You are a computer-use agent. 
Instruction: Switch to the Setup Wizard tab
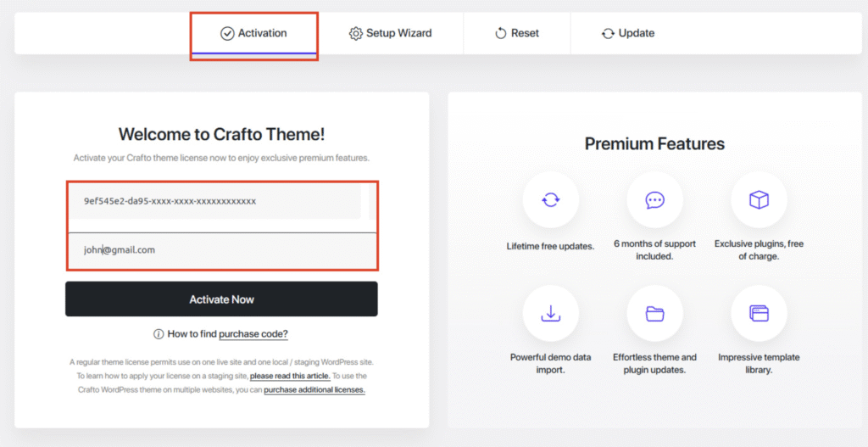(391, 34)
